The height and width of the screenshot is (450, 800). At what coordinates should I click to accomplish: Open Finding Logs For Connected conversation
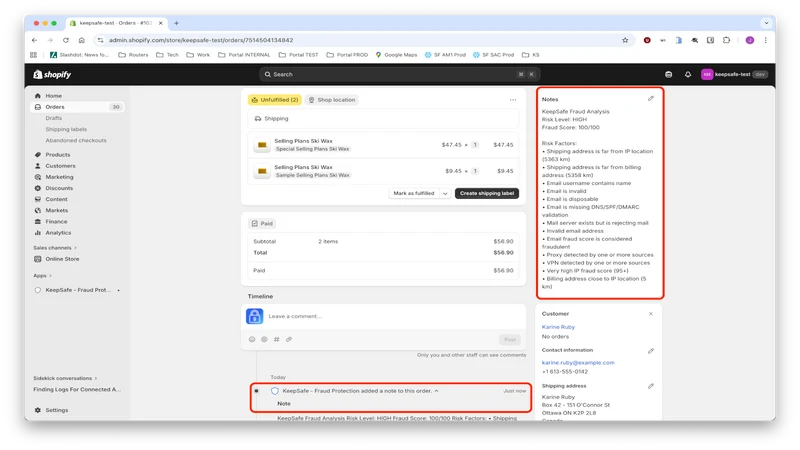[x=77, y=389]
